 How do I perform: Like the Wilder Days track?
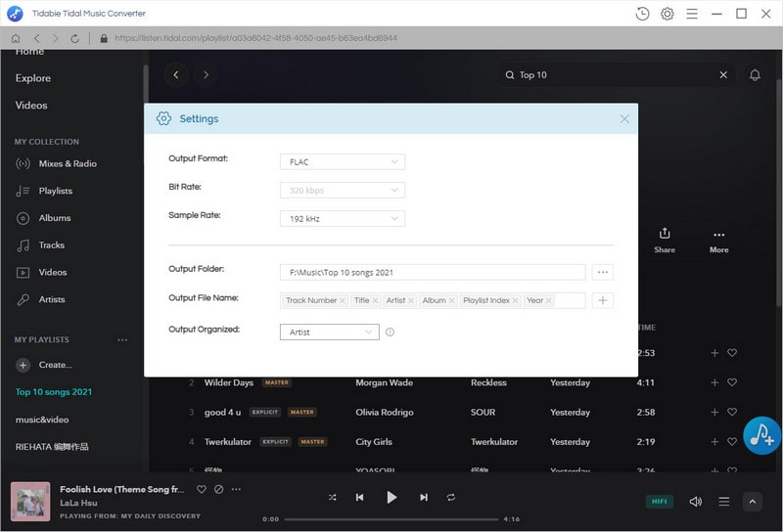[x=732, y=382]
